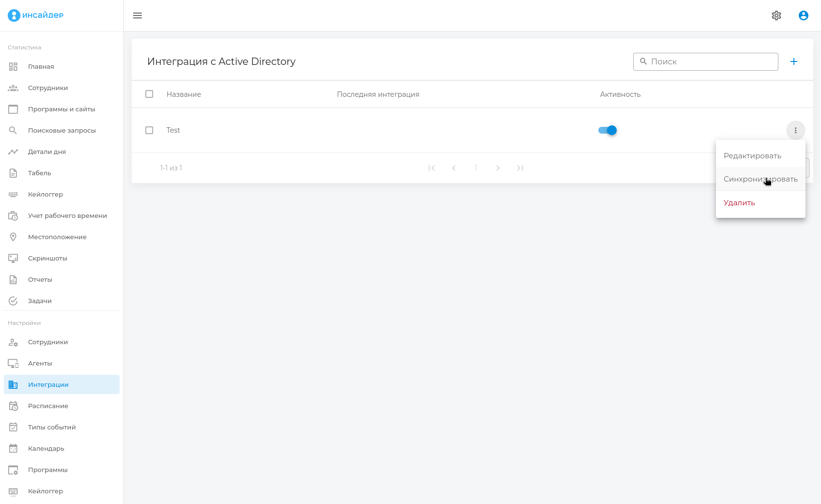821x504 pixels.
Task: Open Учет рабочего времени page
Action: 67,215
